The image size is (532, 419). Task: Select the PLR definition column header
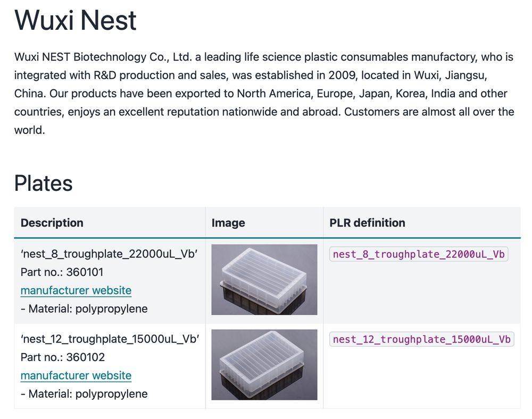[368, 223]
